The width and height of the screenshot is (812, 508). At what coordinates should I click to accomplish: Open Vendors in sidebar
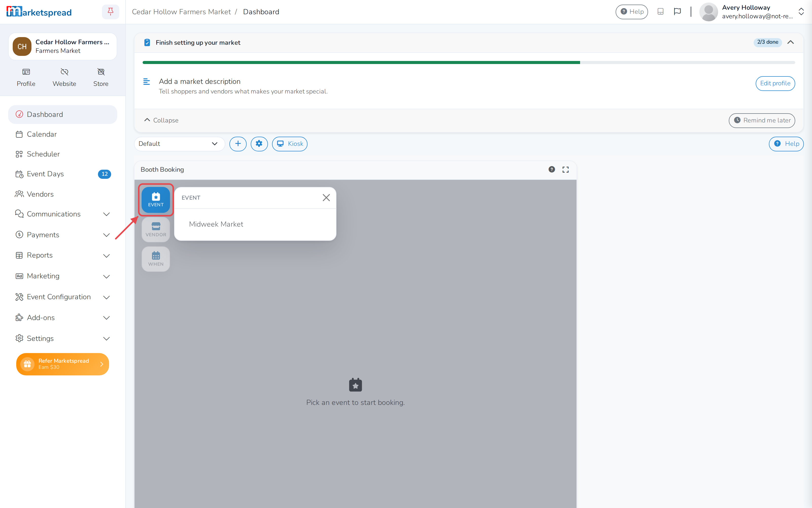click(x=62, y=194)
